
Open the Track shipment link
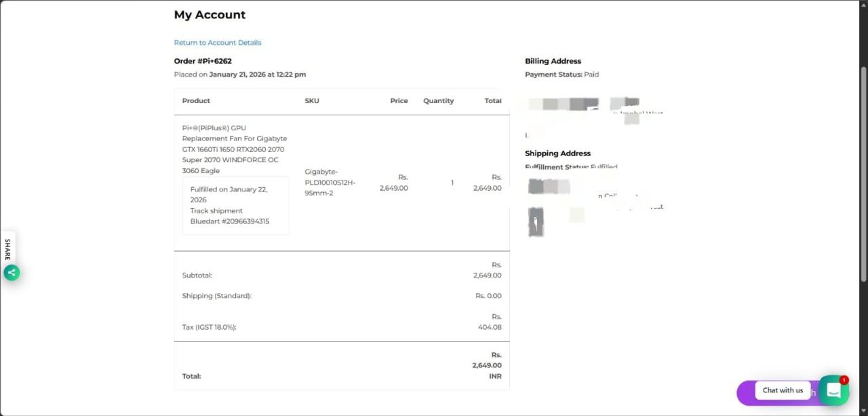tap(216, 211)
